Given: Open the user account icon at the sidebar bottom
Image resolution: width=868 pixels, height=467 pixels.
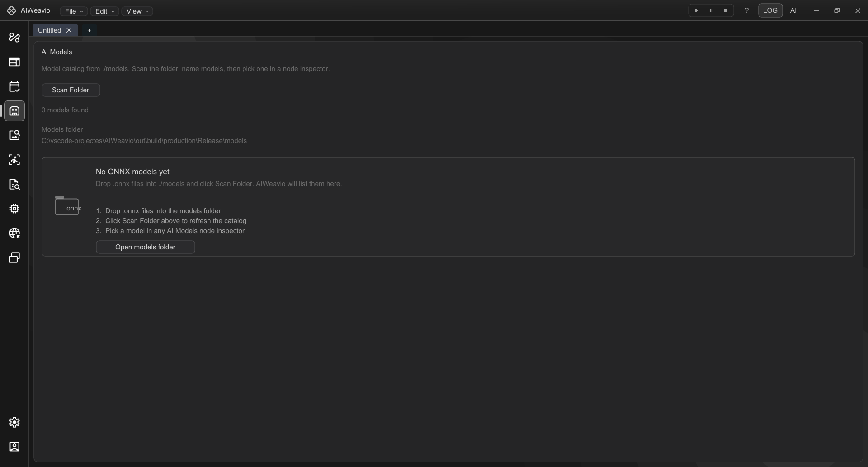Looking at the screenshot, I should pyautogui.click(x=14, y=447).
